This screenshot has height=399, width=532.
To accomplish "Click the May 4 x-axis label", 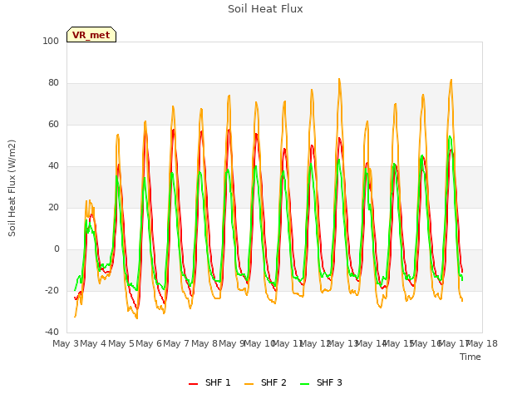I will click(93, 343).
